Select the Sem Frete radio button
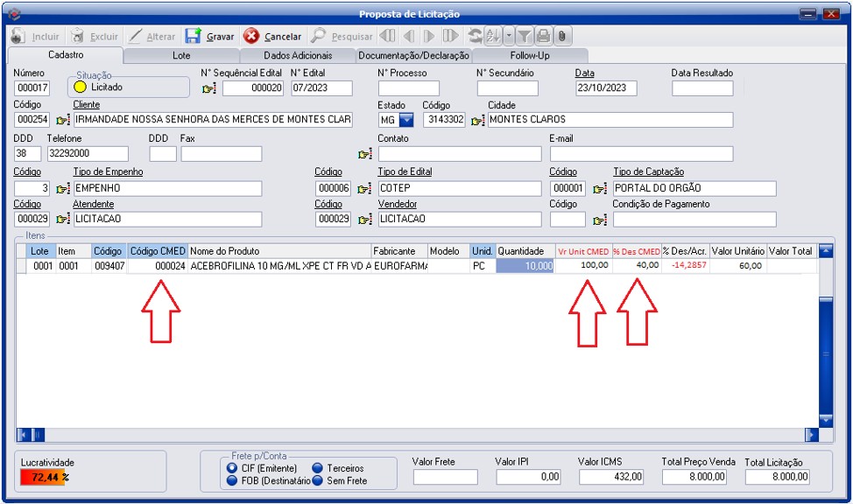This screenshot has height=504, width=853. tap(317, 480)
